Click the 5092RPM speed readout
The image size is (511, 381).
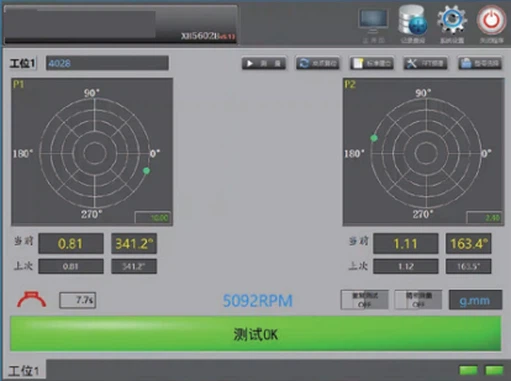point(257,301)
